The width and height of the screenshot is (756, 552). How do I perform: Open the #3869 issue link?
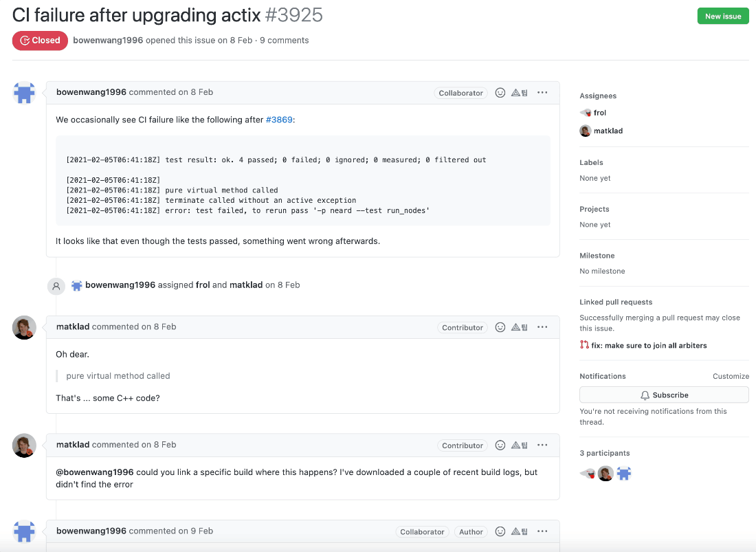click(x=279, y=120)
